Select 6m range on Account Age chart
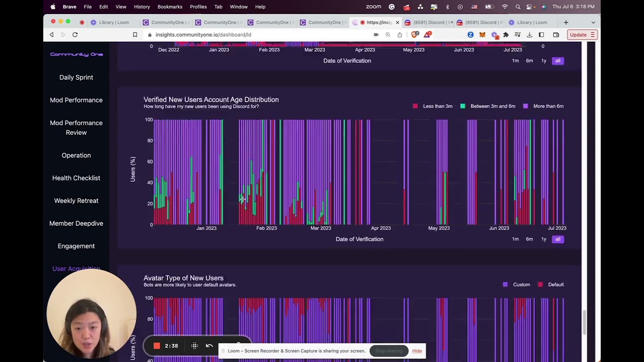The image size is (644, 362). click(529, 239)
